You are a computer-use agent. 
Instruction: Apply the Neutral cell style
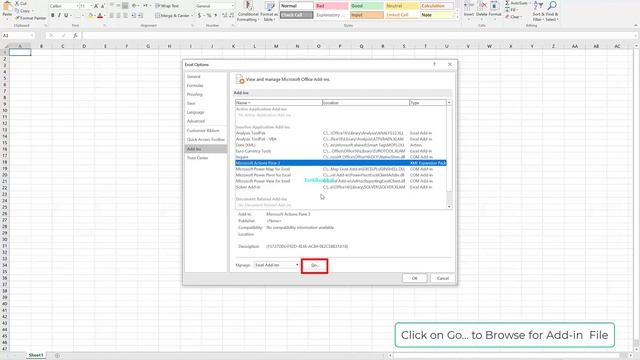[402, 6]
